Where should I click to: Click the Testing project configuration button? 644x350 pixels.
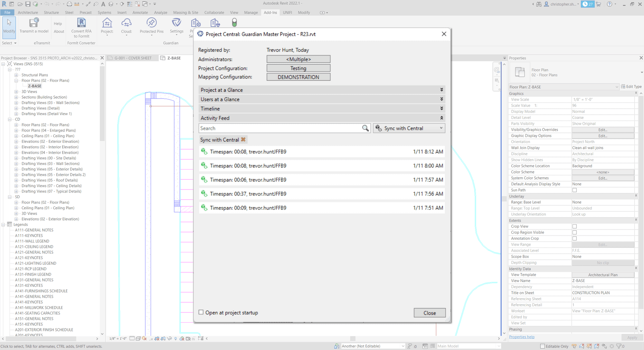(x=298, y=68)
